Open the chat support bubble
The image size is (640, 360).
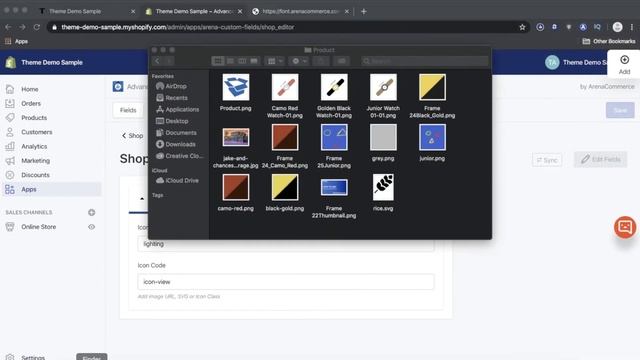click(x=625, y=227)
